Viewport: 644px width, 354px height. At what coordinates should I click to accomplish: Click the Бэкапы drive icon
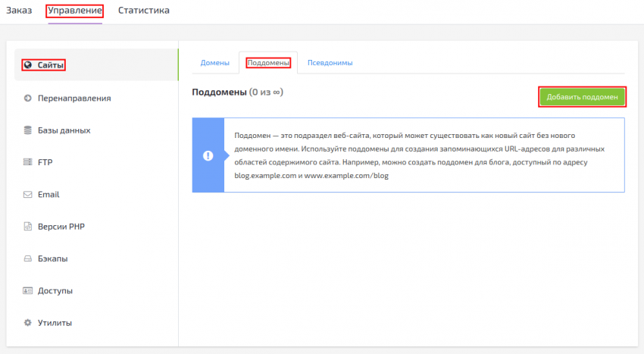pyautogui.click(x=28, y=258)
